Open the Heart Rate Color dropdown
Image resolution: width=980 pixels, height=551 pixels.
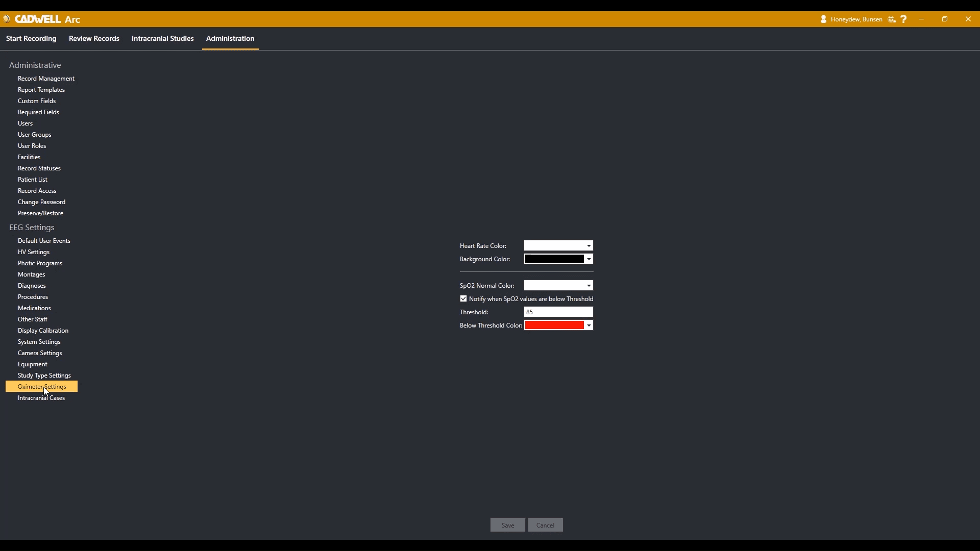pos(588,245)
